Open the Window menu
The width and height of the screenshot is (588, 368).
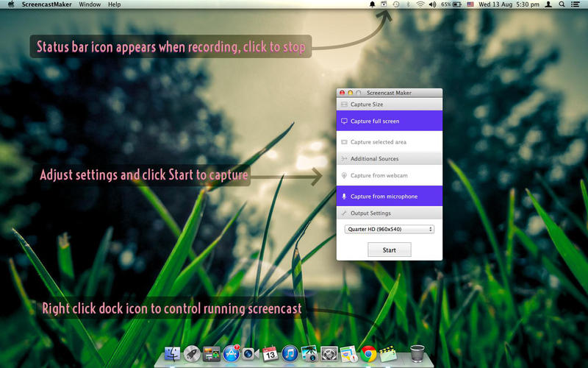pos(90,4)
